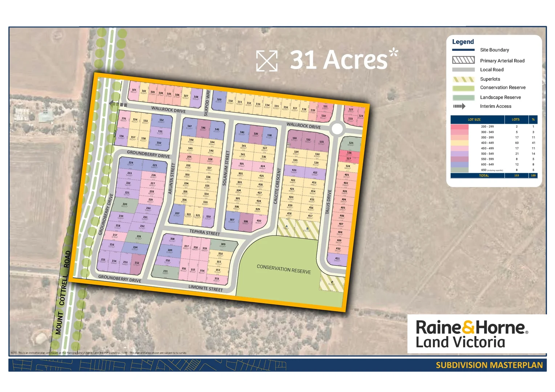Click the Interim Access arrow in legend
Screen dimensions: 555x392
point(459,106)
